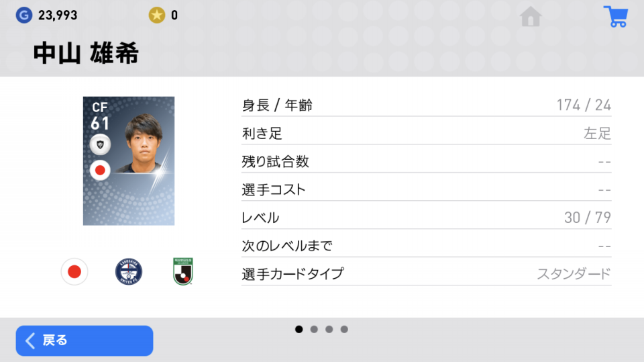Viewport: 644px width, 362px height.
Task: Tap the home icon
Action: coord(531,16)
